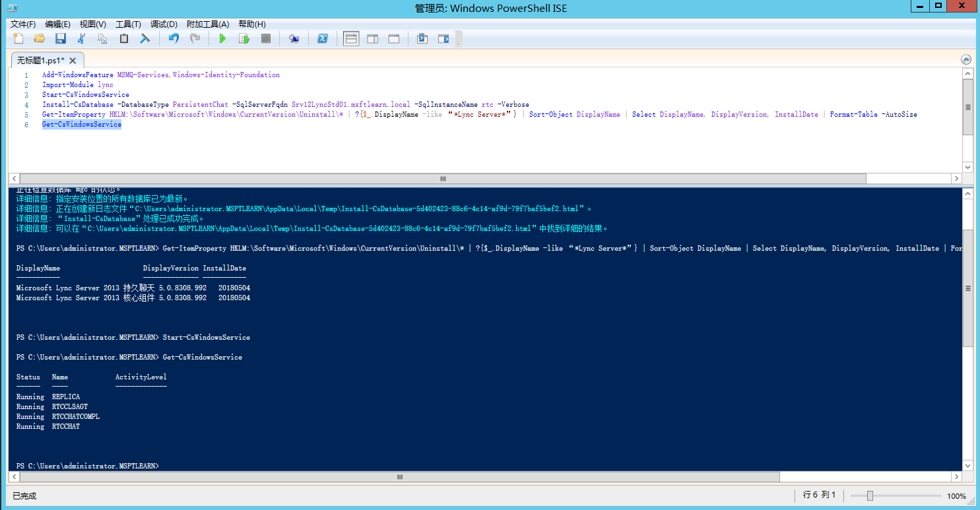Run selection icon in toolbar
Image resolution: width=980 pixels, height=510 pixels.
(x=244, y=39)
